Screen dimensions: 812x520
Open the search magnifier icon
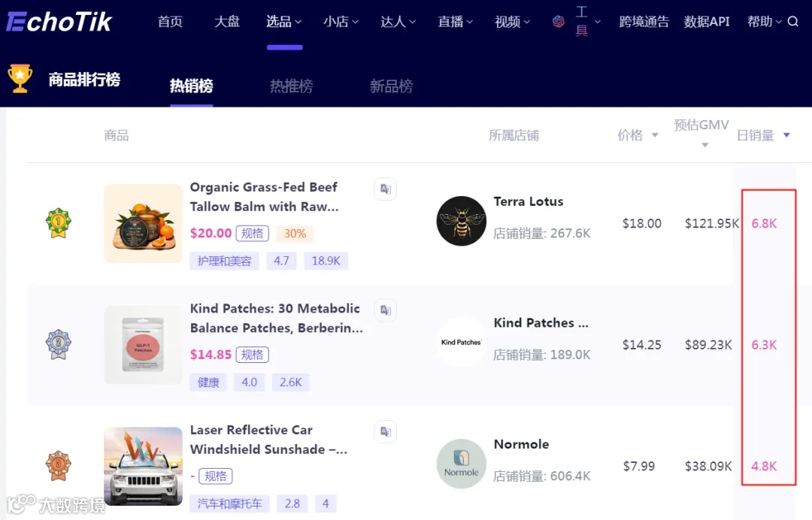(793, 22)
